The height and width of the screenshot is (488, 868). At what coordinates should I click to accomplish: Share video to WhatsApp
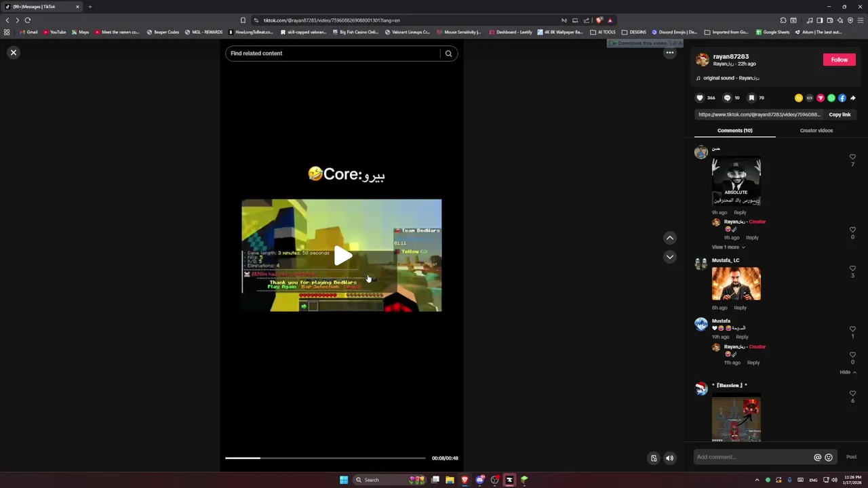click(831, 98)
